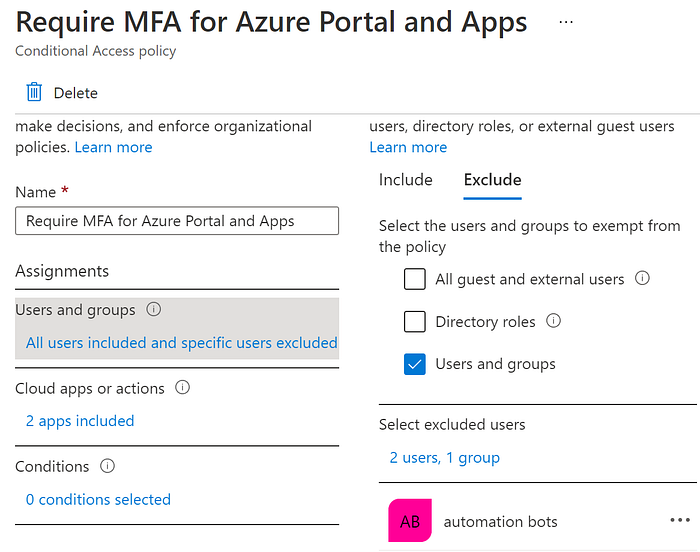
Task: Expand All users included and specific users excluded
Action: (181, 343)
